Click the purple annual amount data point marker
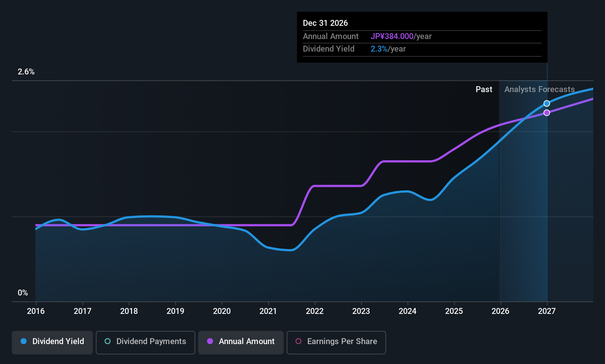Image resolution: width=605 pixels, height=364 pixels. tap(547, 113)
